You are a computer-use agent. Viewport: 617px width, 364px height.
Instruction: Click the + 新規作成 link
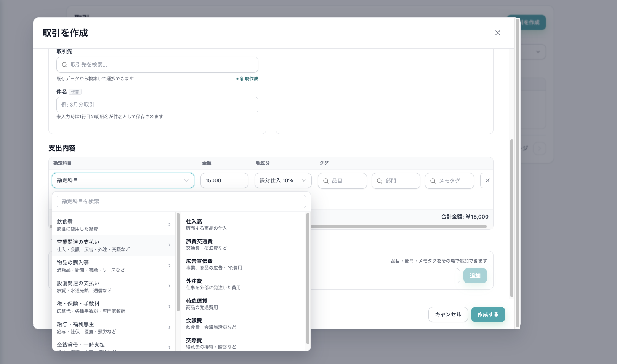[247, 78]
